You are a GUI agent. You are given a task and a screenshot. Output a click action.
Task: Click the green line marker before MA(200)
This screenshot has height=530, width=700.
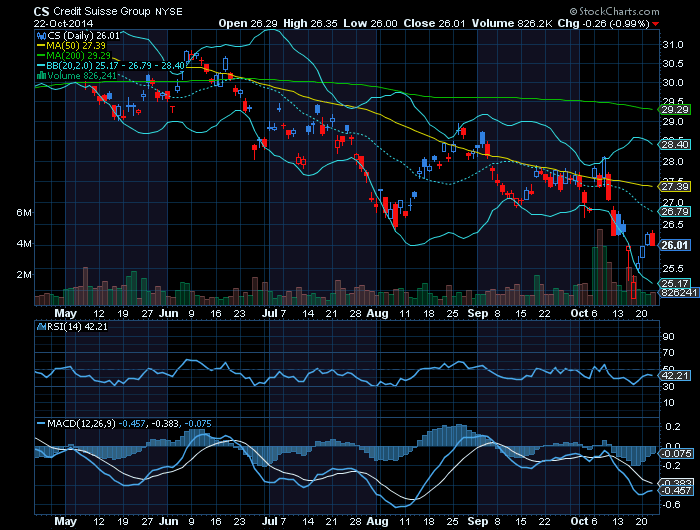pos(41,55)
